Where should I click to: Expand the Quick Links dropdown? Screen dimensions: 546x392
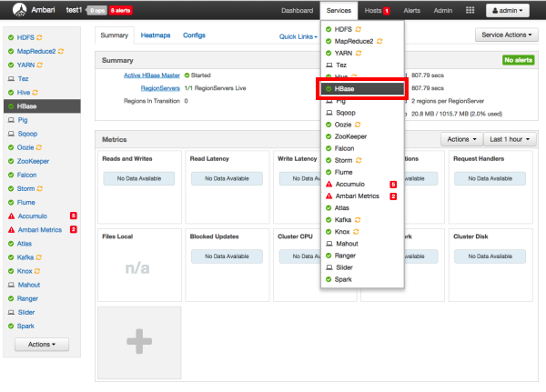(298, 36)
